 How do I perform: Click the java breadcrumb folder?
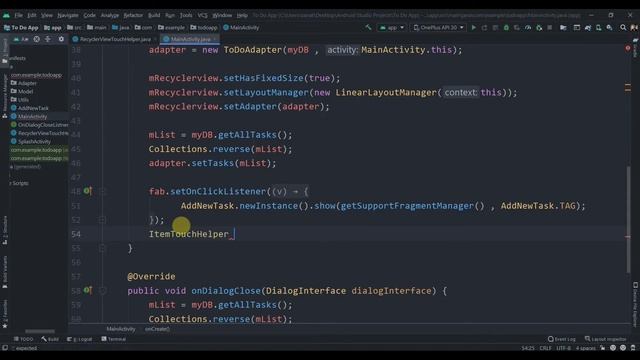click(121, 28)
